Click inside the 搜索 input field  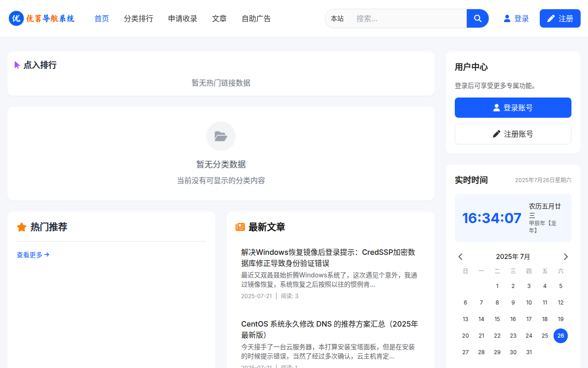click(404, 18)
